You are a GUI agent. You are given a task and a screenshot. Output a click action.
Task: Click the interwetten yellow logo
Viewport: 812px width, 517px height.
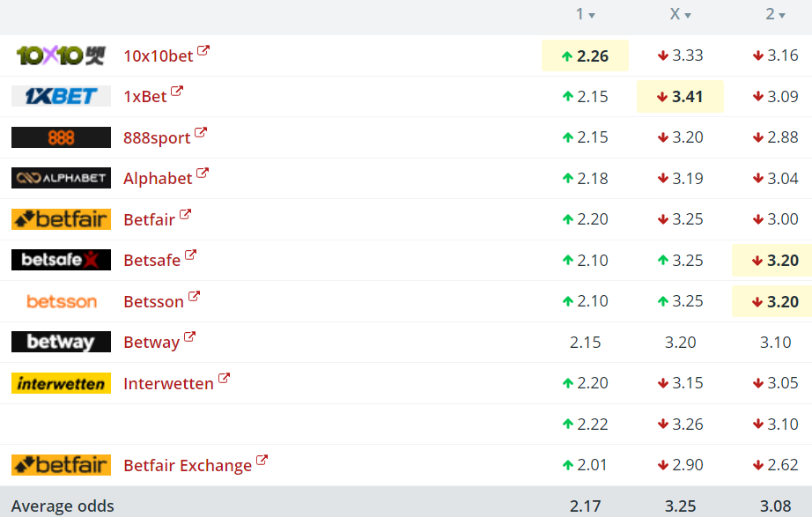tap(61, 383)
